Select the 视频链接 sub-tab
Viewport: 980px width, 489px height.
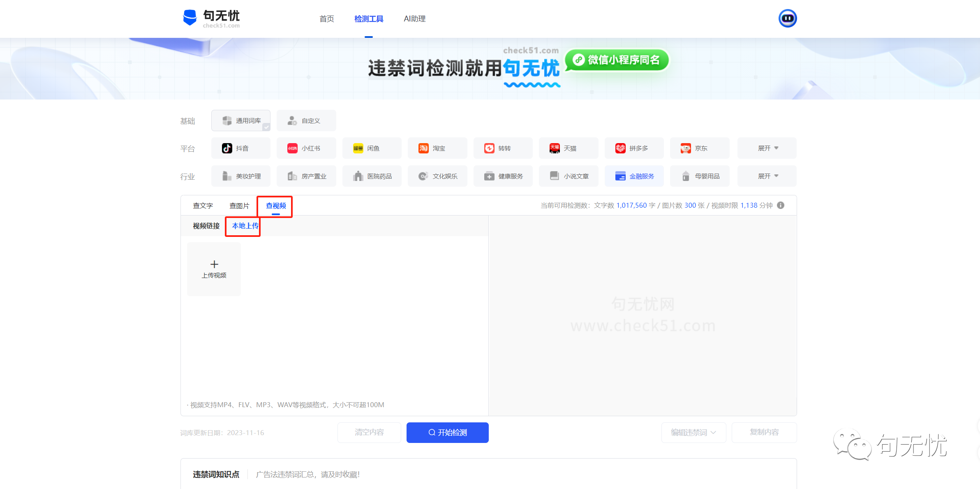pyautogui.click(x=206, y=226)
